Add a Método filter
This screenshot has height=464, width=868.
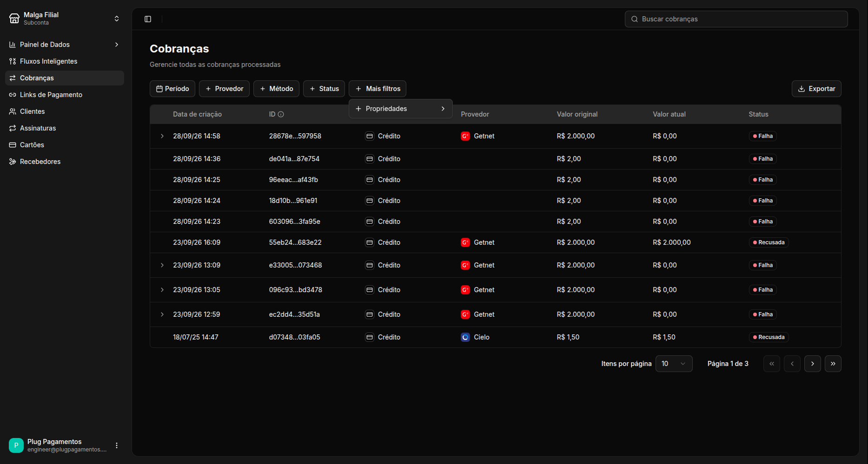276,89
